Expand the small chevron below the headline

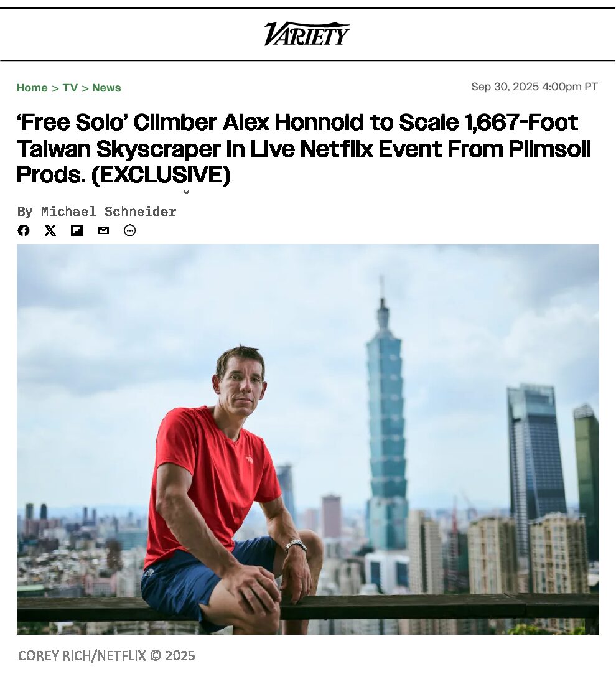186,192
